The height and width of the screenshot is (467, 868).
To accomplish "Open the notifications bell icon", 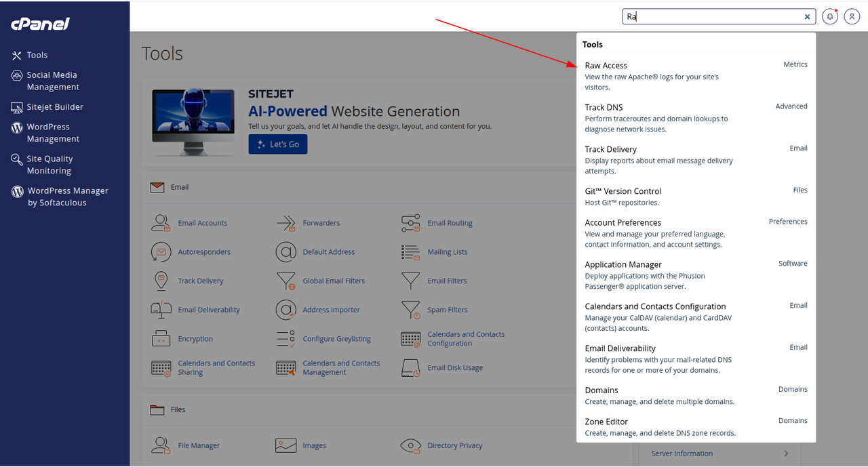I will coord(830,17).
